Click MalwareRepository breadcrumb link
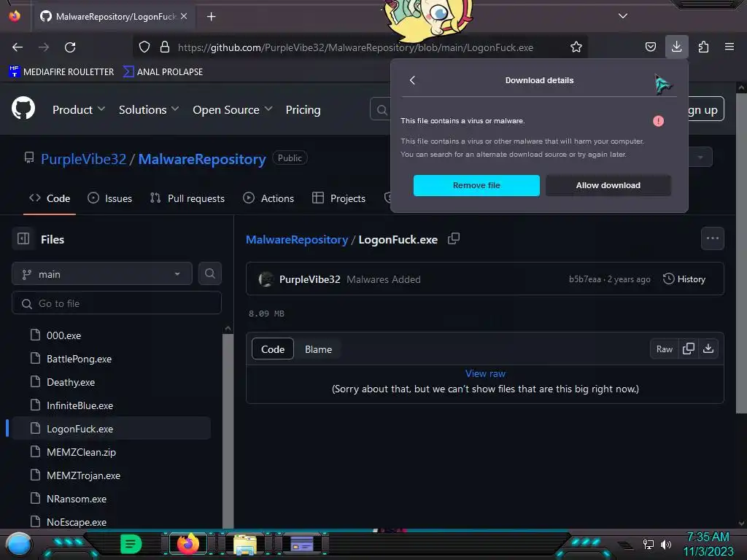The height and width of the screenshot is (560, 747). (297, 239)
